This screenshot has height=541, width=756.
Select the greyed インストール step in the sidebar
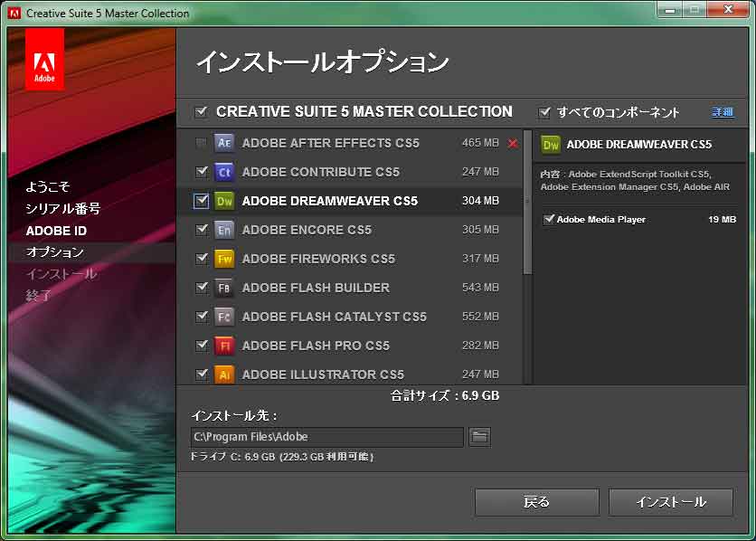[x=61, y=274]
